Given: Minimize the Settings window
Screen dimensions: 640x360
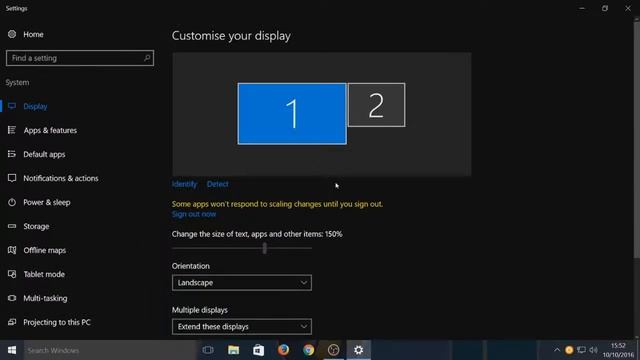Looking at the screenshot, I should point(582,8).
